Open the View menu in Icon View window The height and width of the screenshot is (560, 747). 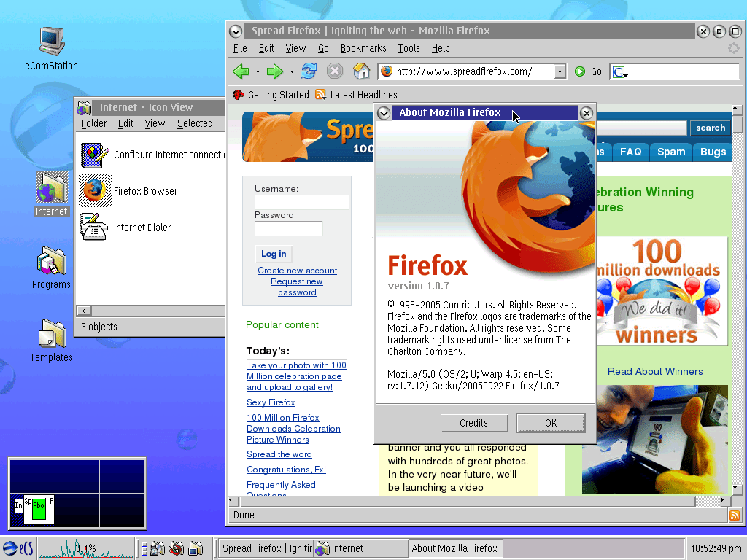click(x=155, y=123)
